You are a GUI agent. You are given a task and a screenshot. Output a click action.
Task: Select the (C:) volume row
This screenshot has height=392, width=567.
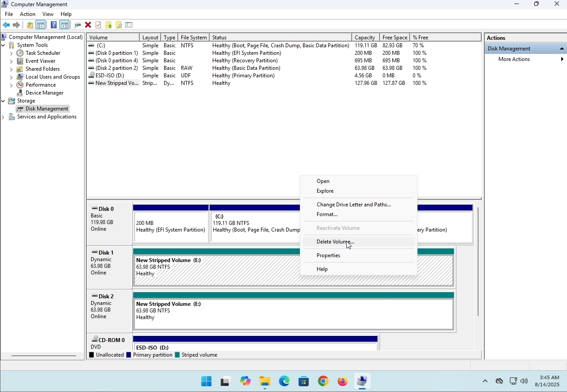click(x=284, y=46)
